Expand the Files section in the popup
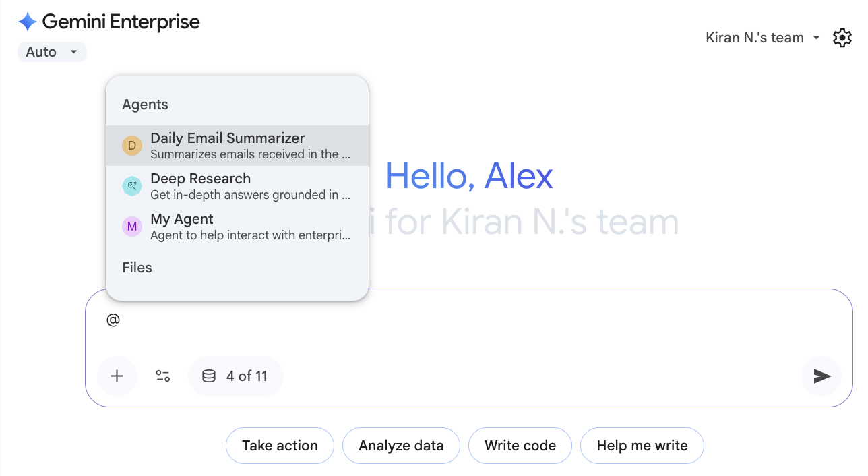 point(137,268)
